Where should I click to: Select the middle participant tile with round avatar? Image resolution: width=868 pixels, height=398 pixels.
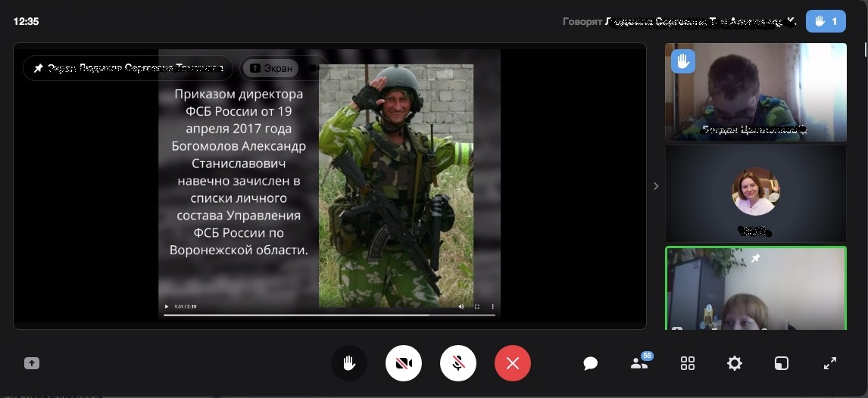756,194
